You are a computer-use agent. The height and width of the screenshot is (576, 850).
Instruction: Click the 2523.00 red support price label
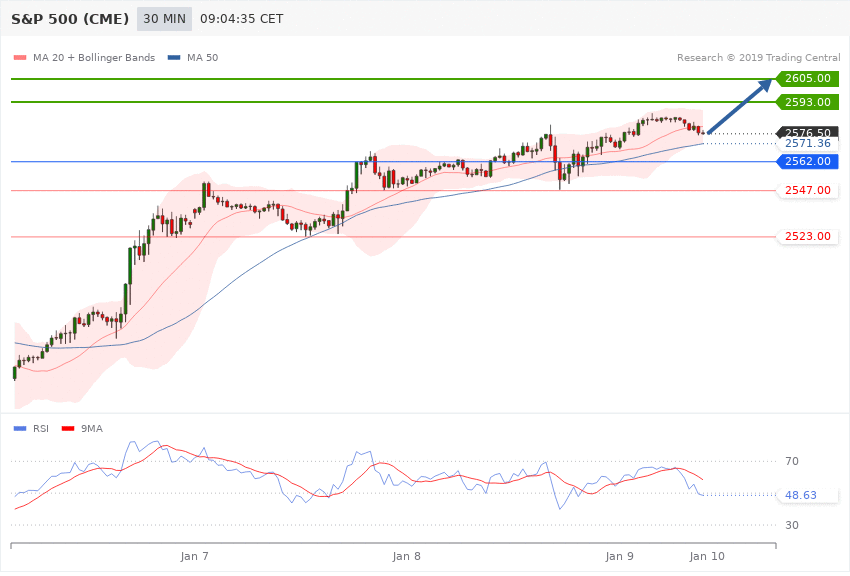[808, 236]
